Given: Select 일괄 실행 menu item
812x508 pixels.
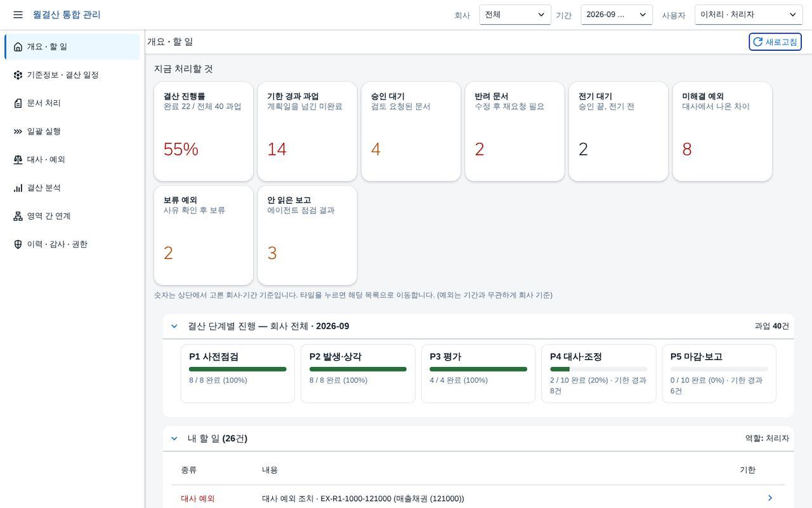Looking at the screenshot, I should [x=72, y=131].
